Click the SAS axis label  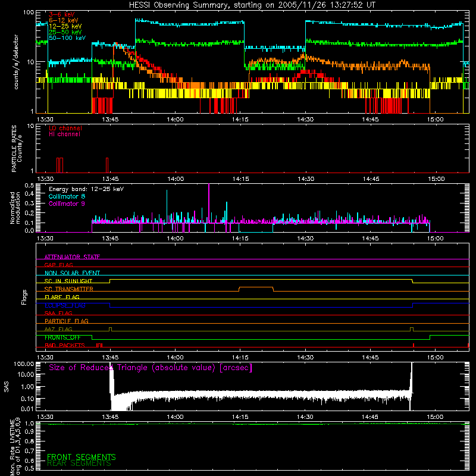click(x=7, y=387)
